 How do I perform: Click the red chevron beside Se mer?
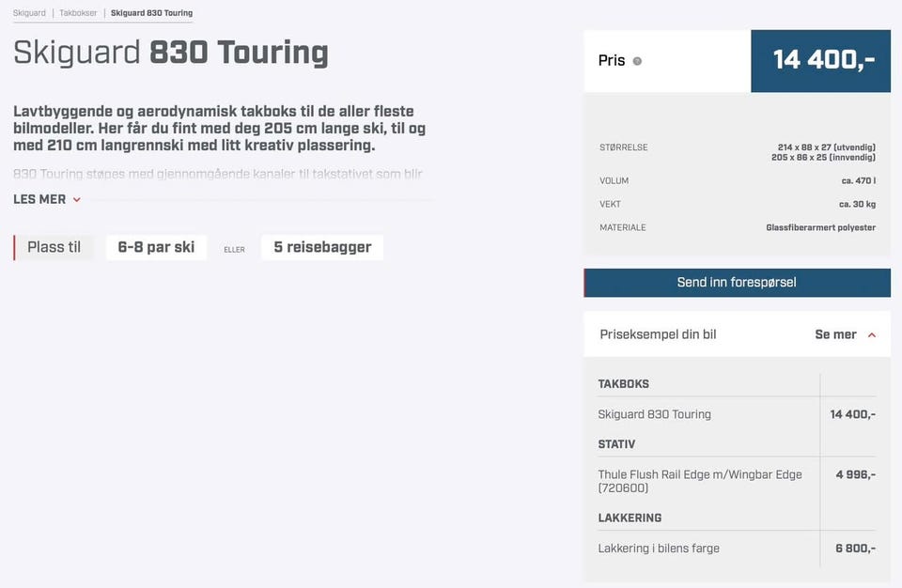872,335
